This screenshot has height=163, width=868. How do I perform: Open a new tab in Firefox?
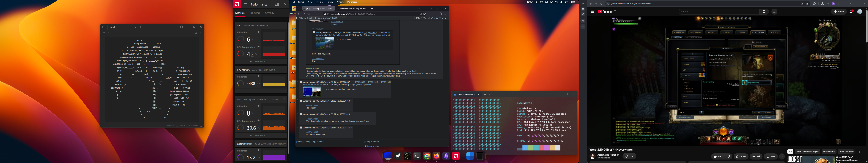click(x=372, y=8)
